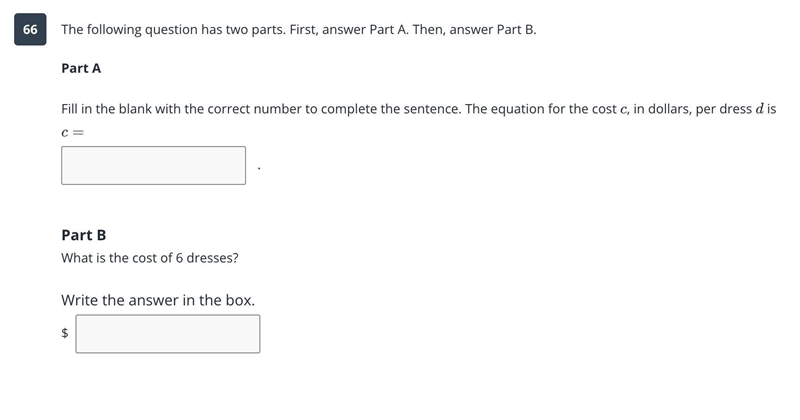The height and width of the screenshot is (420, 800).
Task: Click the period after the Part A blank
Action: [x=259, y=168]
